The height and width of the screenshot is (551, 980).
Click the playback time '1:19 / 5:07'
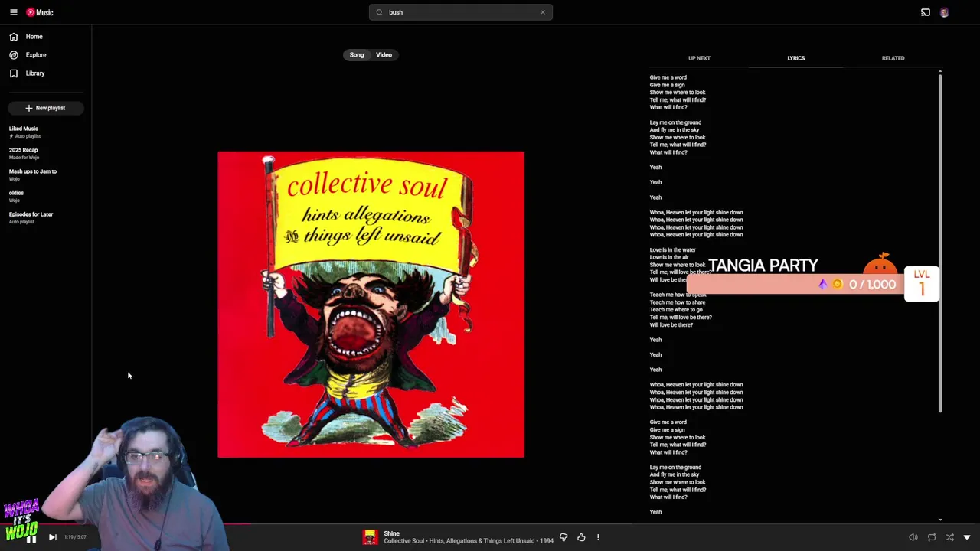coord(75,537)
